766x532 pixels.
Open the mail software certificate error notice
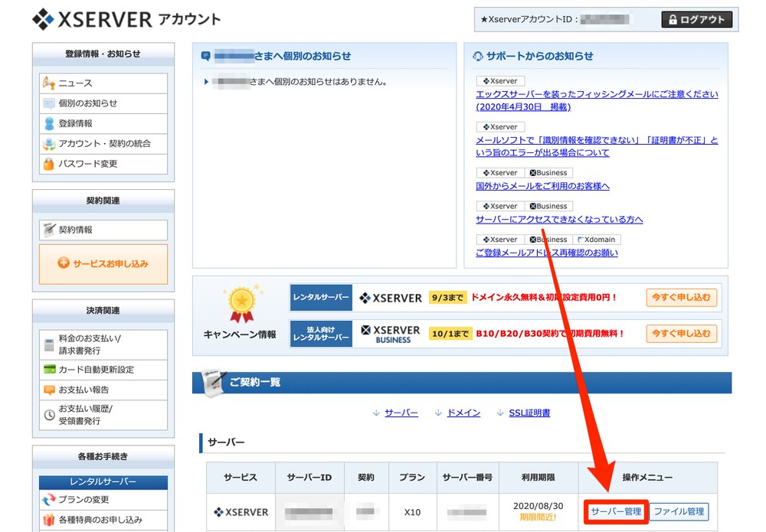click(x=597, y=146)
